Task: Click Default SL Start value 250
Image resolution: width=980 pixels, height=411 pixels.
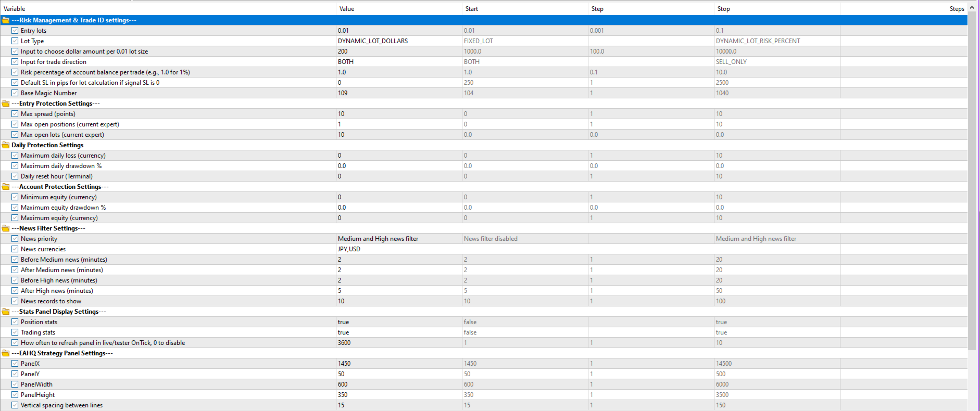Action: pyautogui.click(x=525, y=83)
